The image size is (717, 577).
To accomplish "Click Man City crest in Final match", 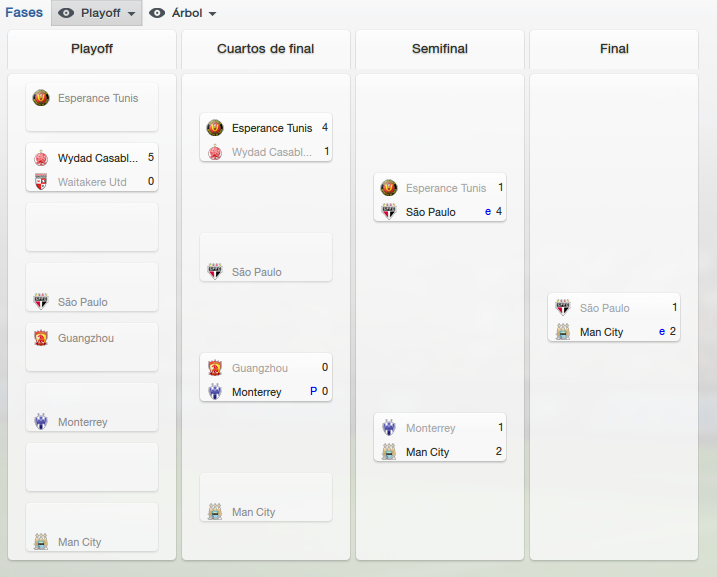I will (563, 332).
